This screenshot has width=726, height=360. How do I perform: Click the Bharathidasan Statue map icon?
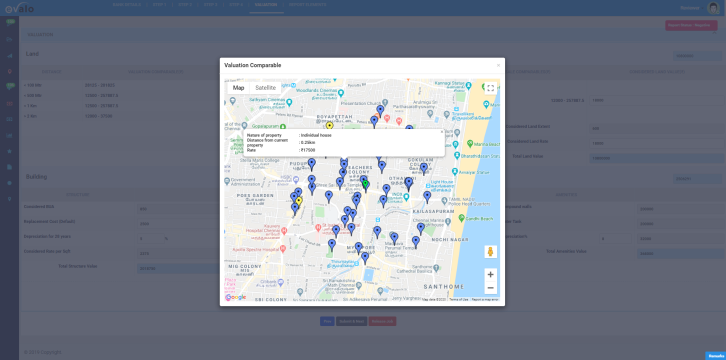click(457, 156)
